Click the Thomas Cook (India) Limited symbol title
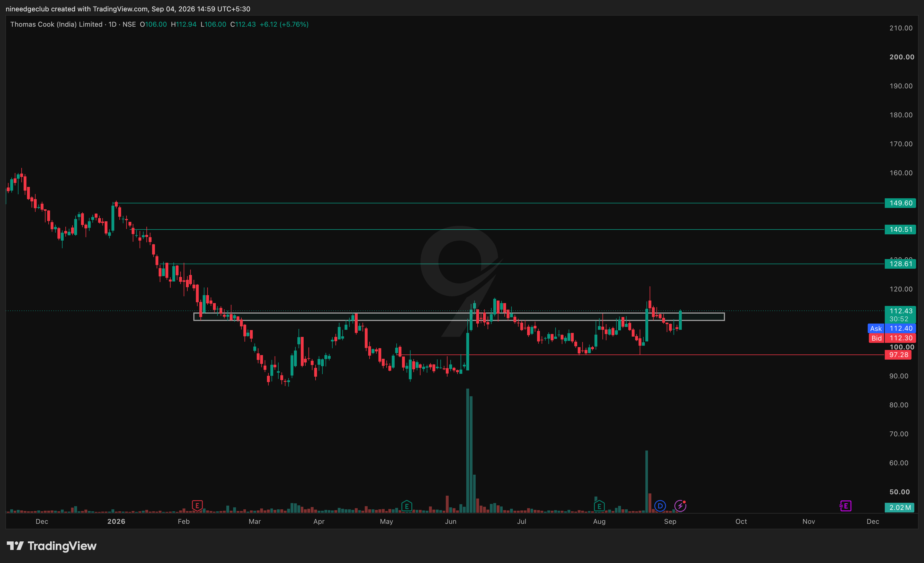 pos(56,24)
